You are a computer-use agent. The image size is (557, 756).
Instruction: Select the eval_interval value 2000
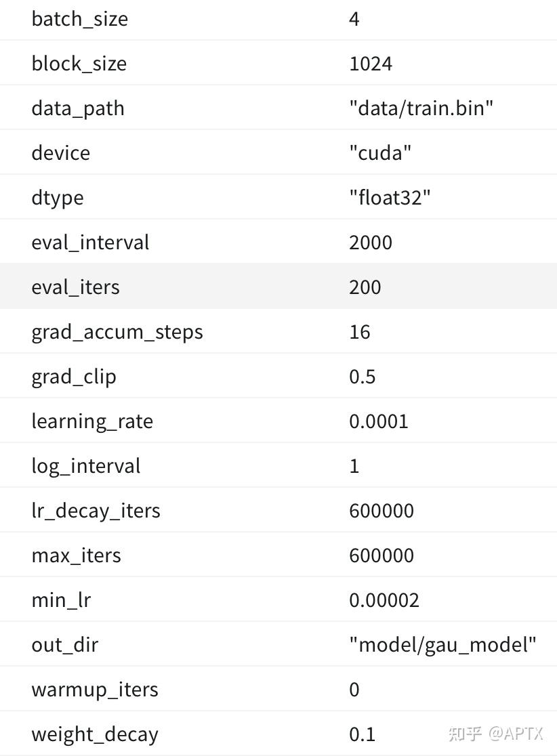tap(371, 243)
